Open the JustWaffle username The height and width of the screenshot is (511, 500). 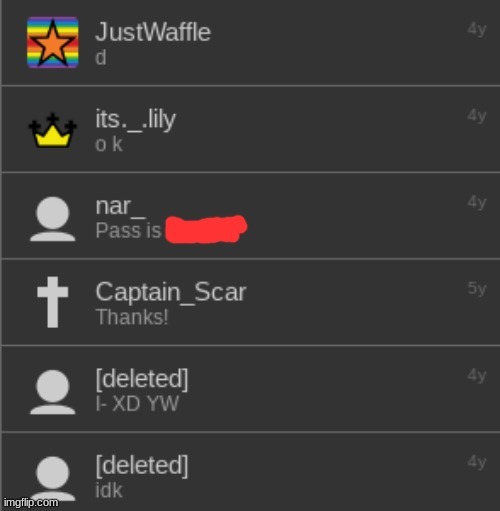pyautogui.click(x=153, y=32)
